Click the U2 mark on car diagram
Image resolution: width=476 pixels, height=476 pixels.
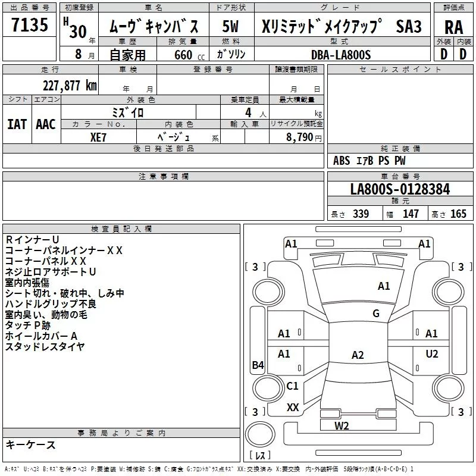pos(432,353)
